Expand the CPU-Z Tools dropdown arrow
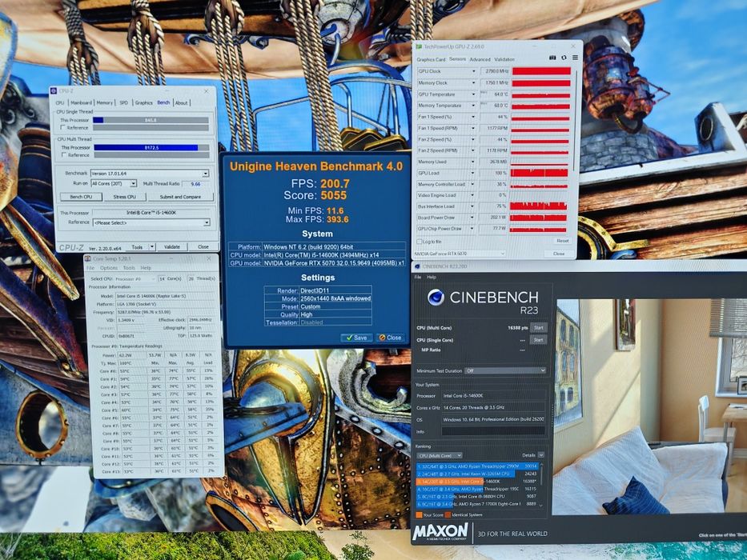747x560 pixels. pos(152,246)
